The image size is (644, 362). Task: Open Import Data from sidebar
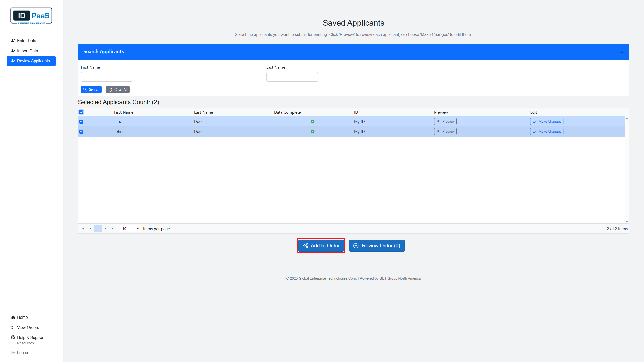point(27,51)
